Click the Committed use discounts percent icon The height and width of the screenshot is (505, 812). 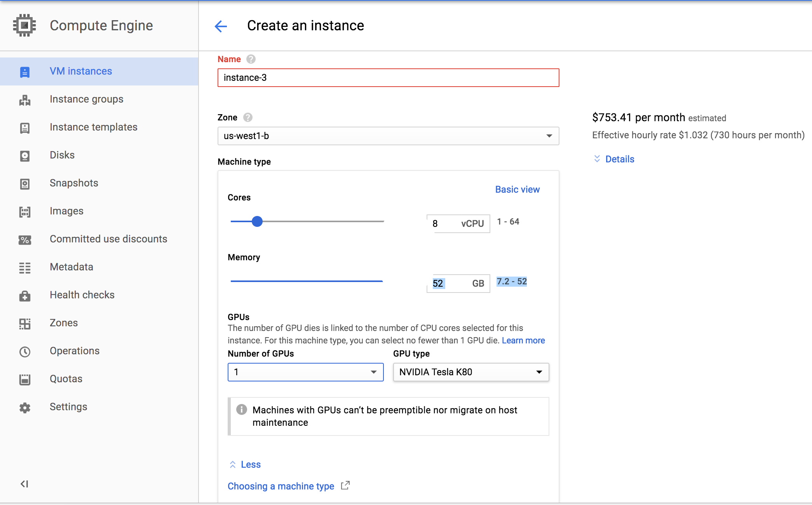click(25, 240)
